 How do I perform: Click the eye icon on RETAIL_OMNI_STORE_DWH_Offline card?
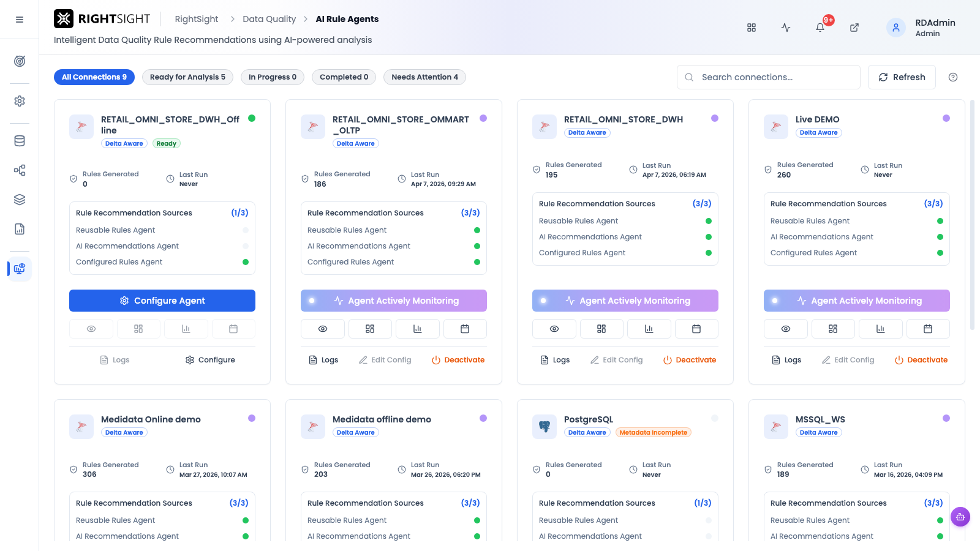[91, 329]
